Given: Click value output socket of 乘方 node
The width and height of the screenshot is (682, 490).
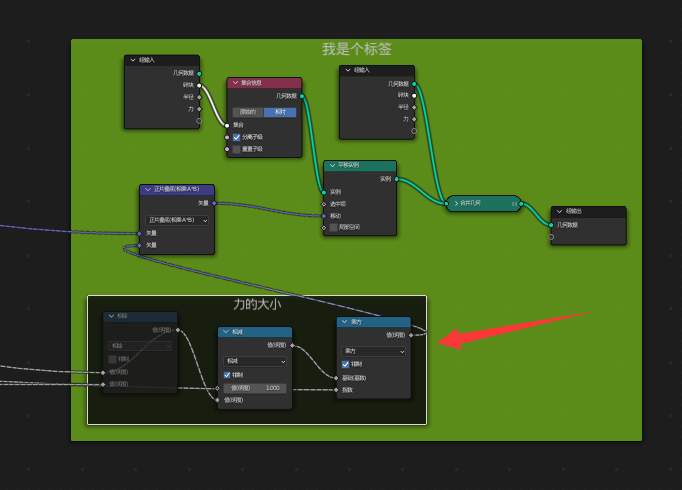Looking at the screenshot, I should tap(410, 335).
